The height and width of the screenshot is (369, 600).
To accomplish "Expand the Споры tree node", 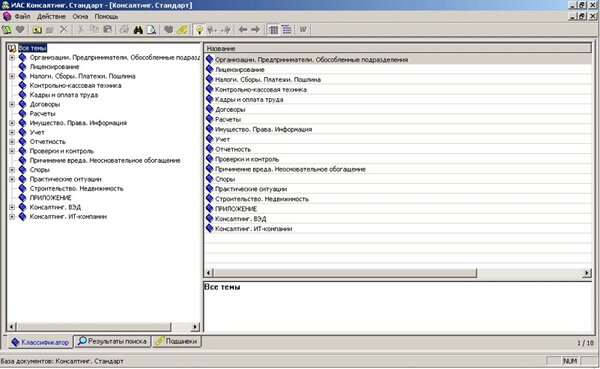I will pyautogui.click(x=12, y=170).
